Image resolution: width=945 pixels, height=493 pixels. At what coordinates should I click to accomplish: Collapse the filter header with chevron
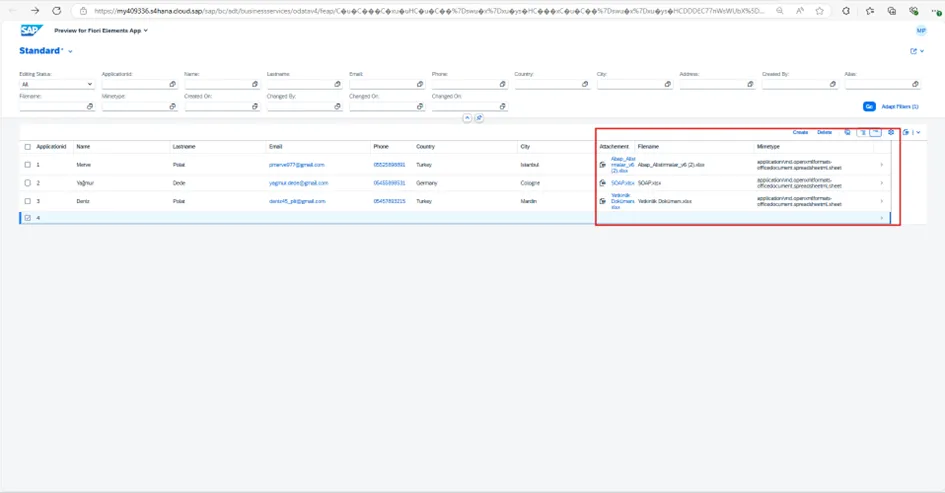[466, 118]
